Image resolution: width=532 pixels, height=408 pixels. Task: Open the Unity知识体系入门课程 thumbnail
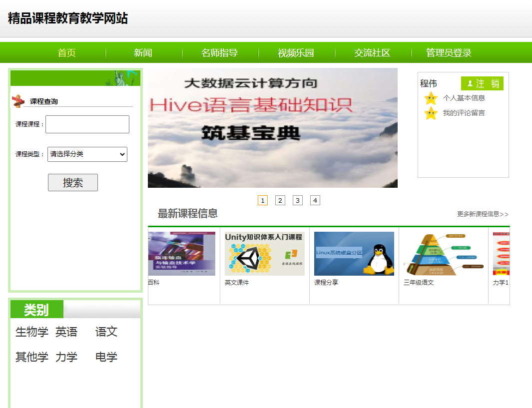[264, 254]
